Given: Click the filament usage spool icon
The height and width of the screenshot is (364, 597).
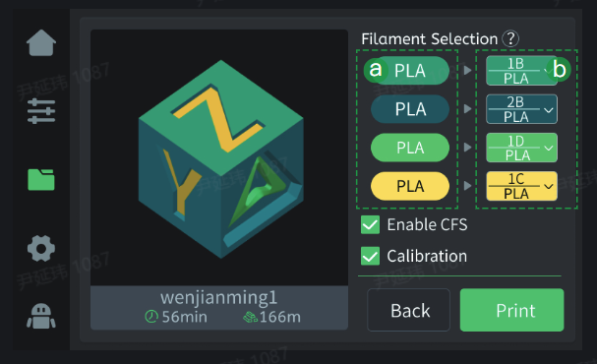Looking at the screenshot, I should (x=250, y=317).
